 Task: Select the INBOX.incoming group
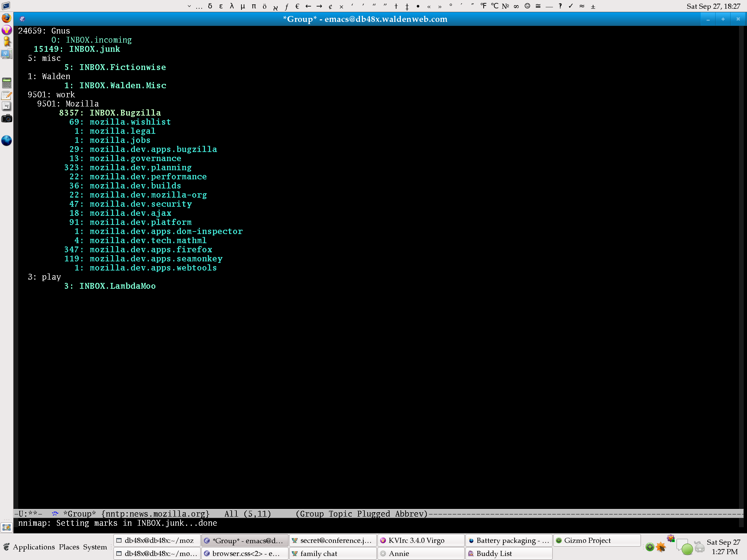pos(98,40)
